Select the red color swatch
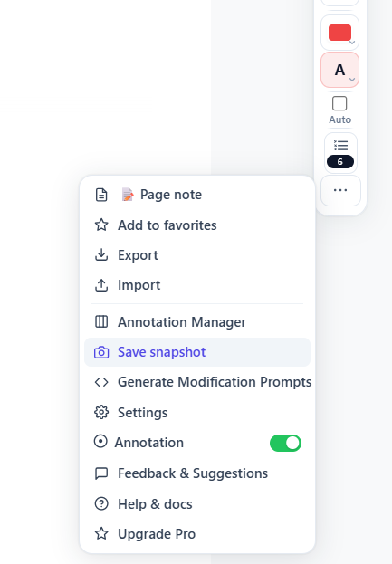 click(339, 33)
